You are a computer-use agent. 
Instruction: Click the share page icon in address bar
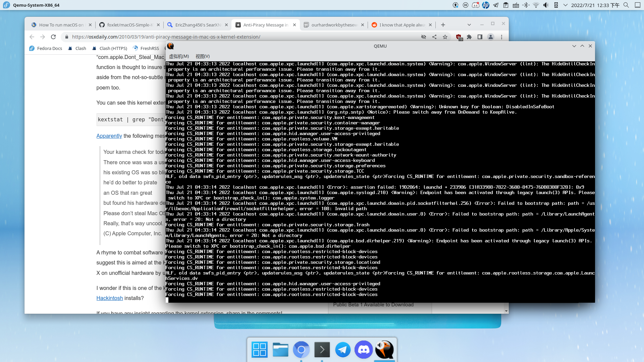tap(434, 37)
